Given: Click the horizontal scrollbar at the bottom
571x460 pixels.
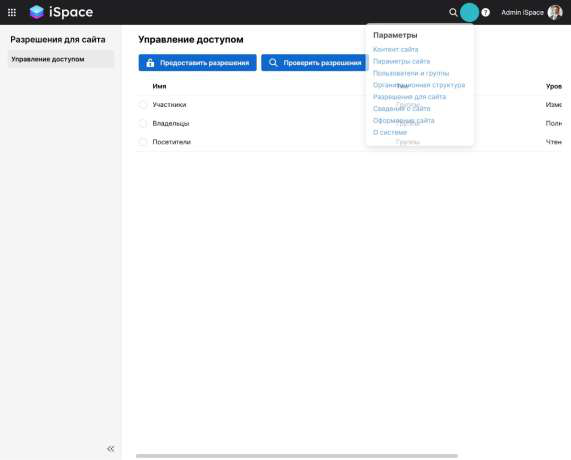Looking at the screenshot, I should tap(297, 456).
